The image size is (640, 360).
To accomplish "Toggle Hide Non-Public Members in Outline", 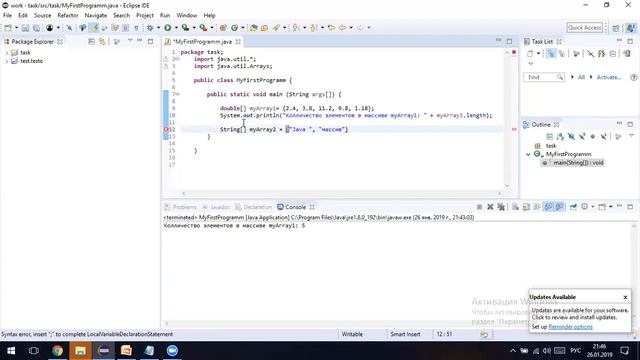I will pyautogui.click(x=593, y=136).
